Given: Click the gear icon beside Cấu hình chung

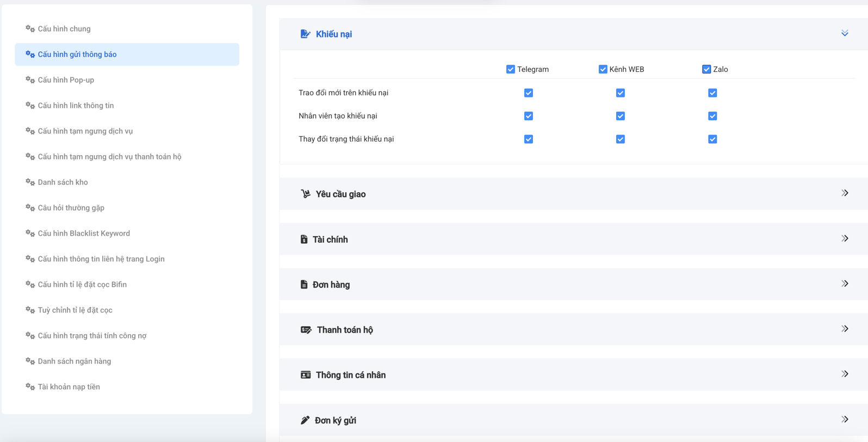Looking at the screenshot, I should point(30,29).
